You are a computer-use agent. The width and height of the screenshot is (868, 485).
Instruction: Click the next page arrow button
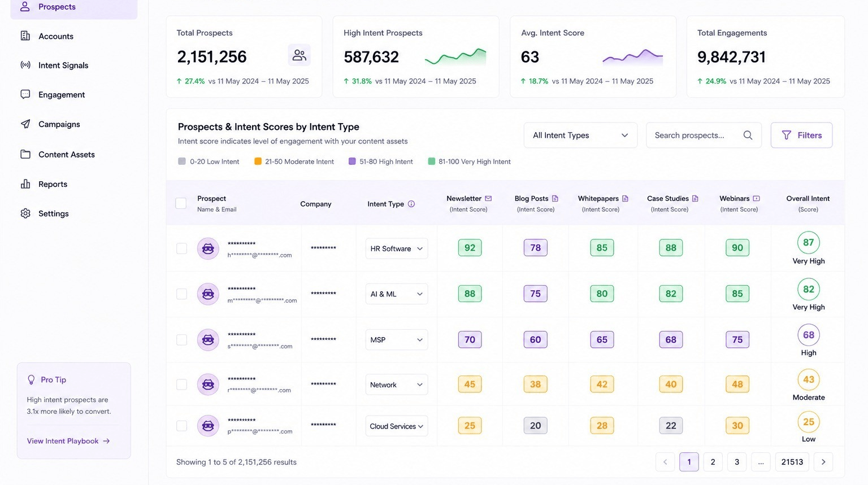(x=823, y=462)
